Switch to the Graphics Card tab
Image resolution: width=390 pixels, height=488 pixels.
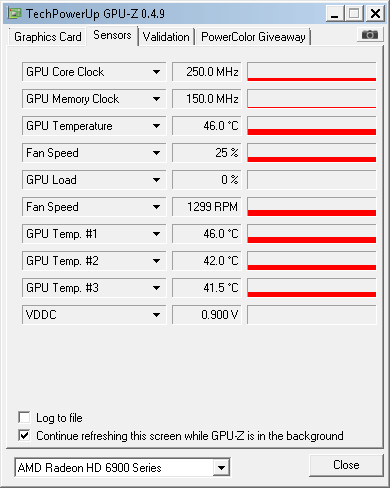click(x=47, y=37)
